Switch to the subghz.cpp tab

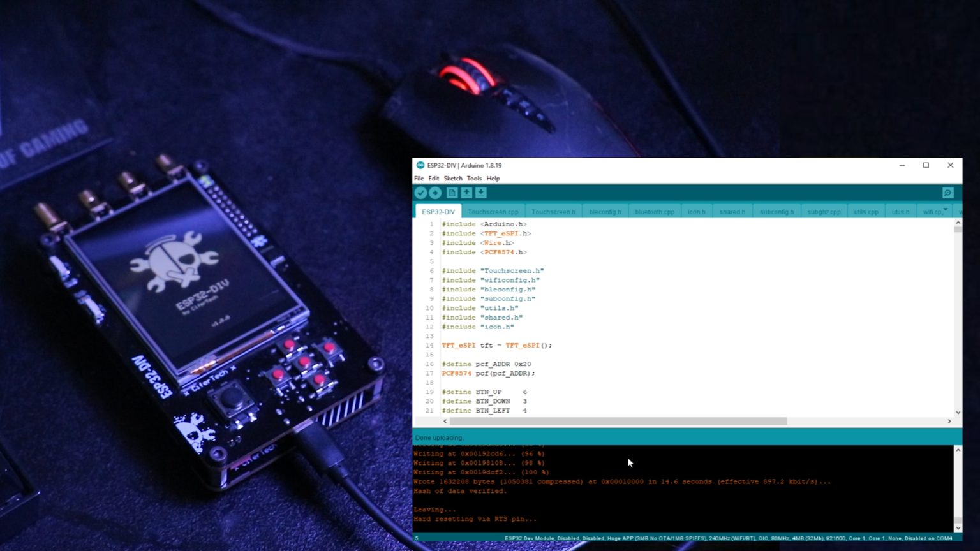824,211
